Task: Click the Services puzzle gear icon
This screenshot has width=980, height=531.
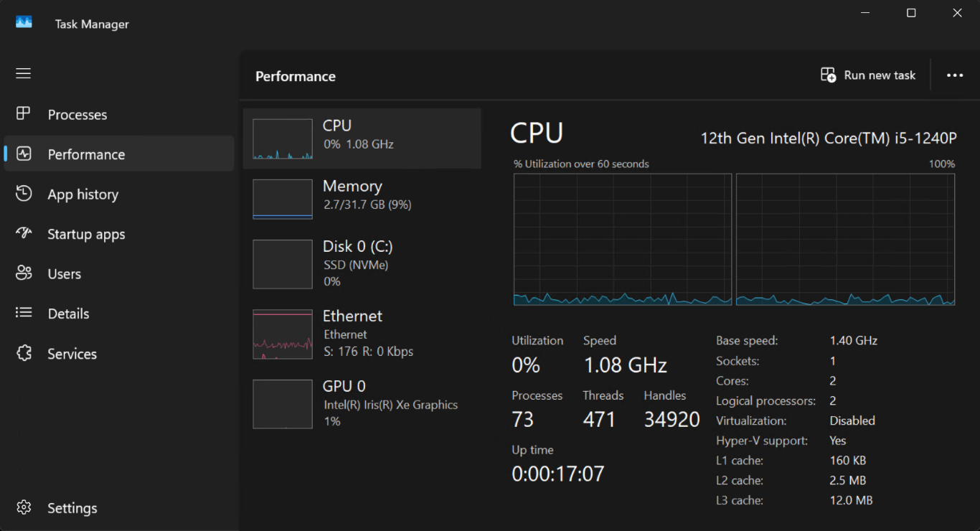Action: (x=24, y=353)
